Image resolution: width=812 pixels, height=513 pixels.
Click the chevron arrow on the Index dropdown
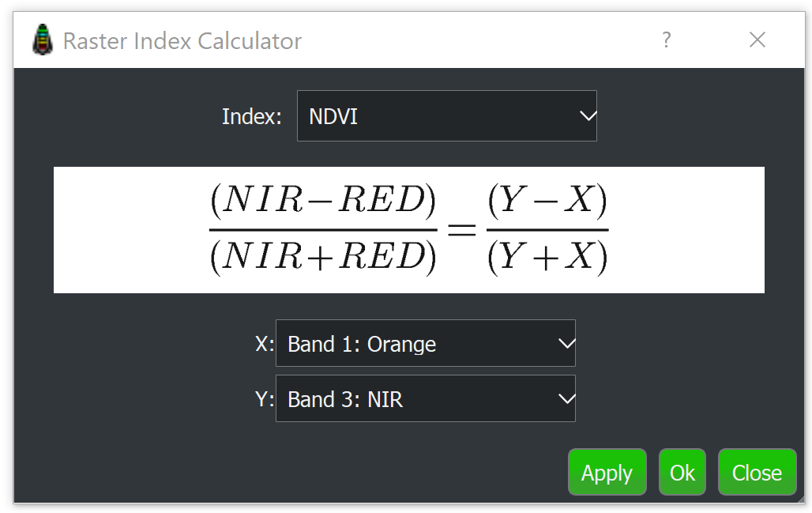click(587, 116)
